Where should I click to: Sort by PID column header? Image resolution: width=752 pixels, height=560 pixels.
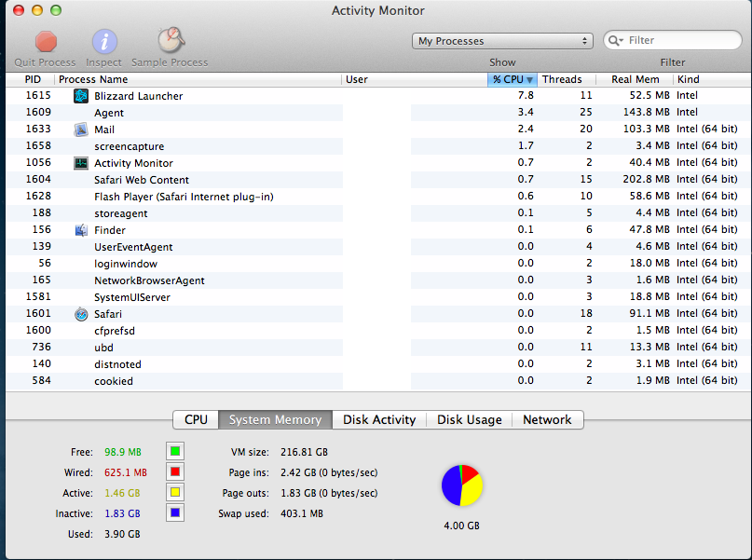(x=31, y=79)
